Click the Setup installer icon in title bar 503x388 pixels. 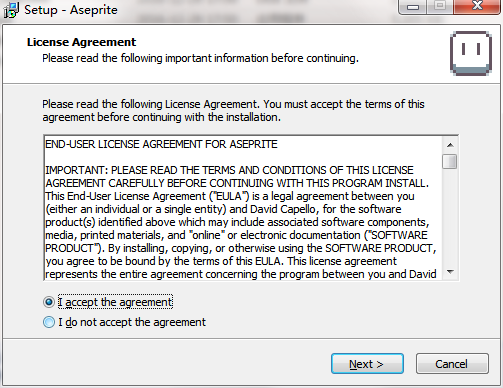pos(11,10)
